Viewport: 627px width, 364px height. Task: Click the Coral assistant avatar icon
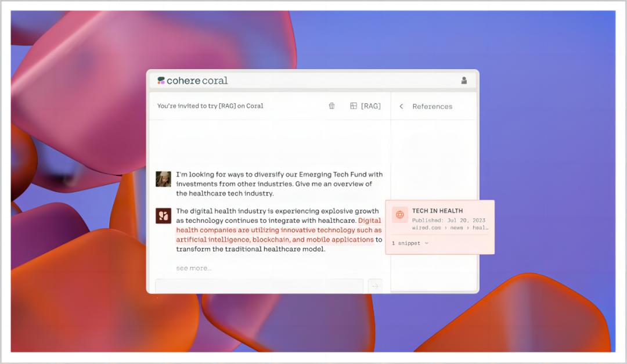[163, 216]
